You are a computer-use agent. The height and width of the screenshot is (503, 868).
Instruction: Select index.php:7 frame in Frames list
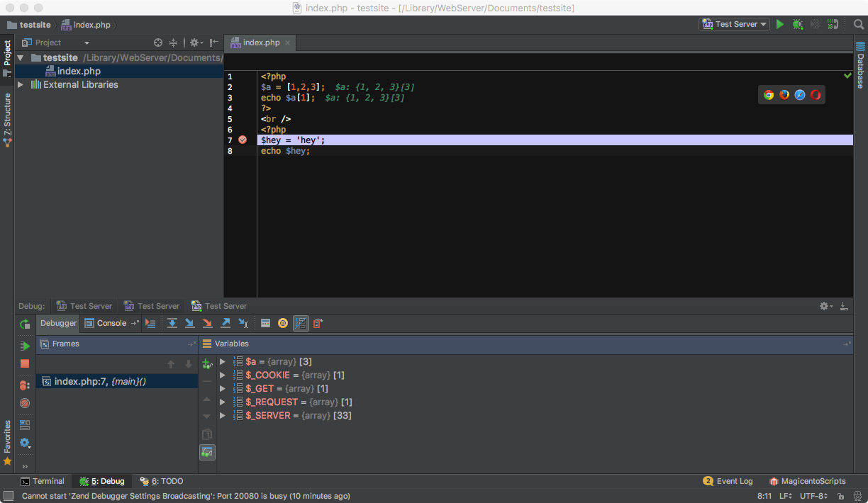click(x=99, y=382)
